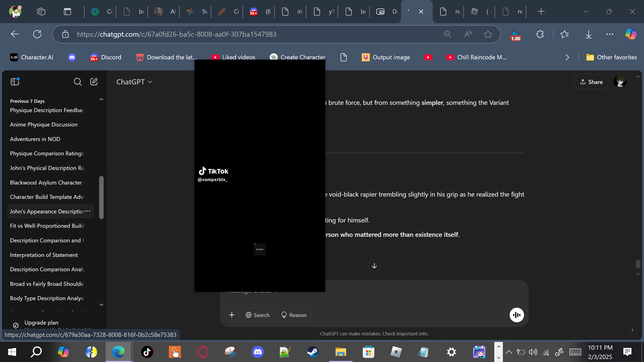
Task: Expand the favorites bar overflow chevron
Action: click(x=567, y=57)
